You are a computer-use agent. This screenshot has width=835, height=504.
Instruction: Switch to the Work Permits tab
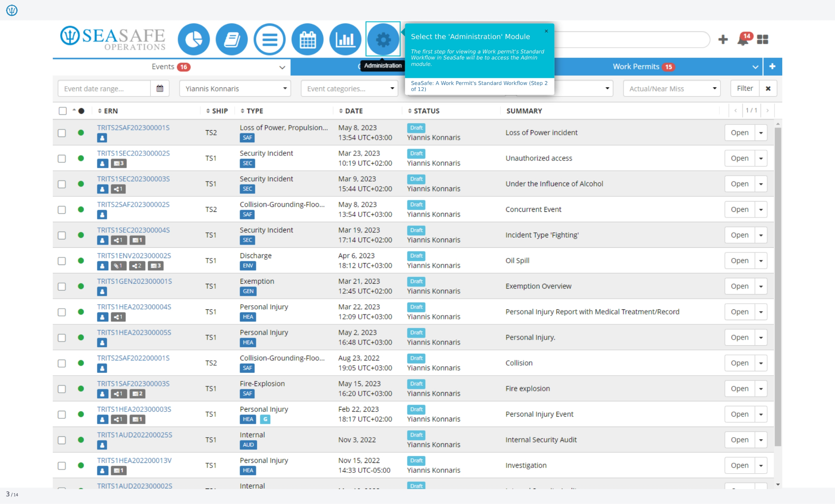643,67
